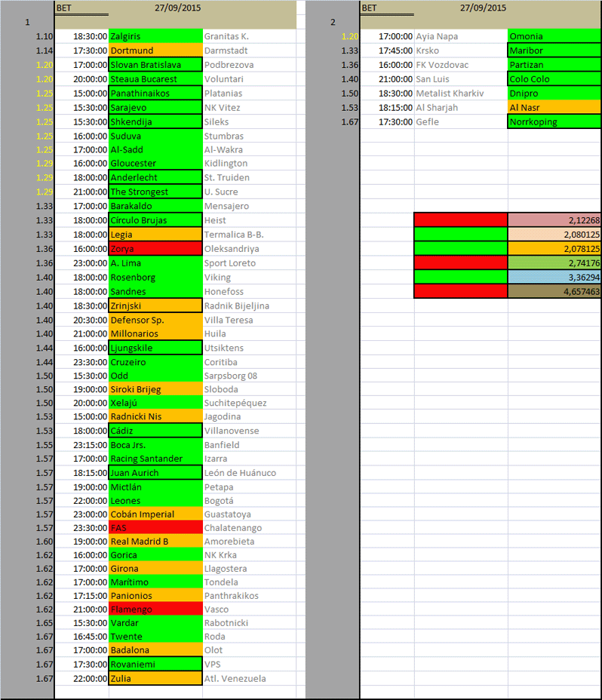Click the green cell beside 2,080125
602x700 pixels.
461,235
